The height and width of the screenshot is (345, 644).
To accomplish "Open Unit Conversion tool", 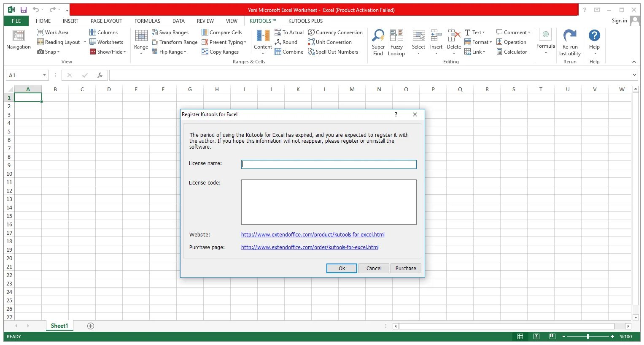I will (330, 42).
